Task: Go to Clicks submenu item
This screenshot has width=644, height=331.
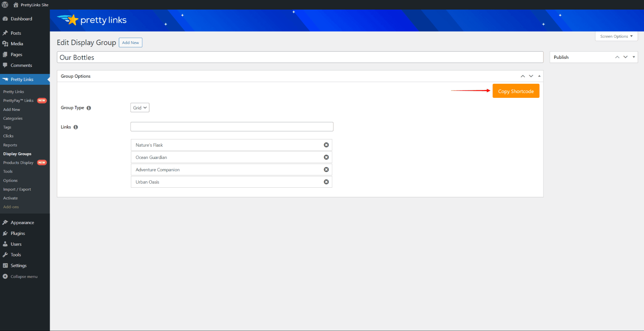Action: [8, 136]
